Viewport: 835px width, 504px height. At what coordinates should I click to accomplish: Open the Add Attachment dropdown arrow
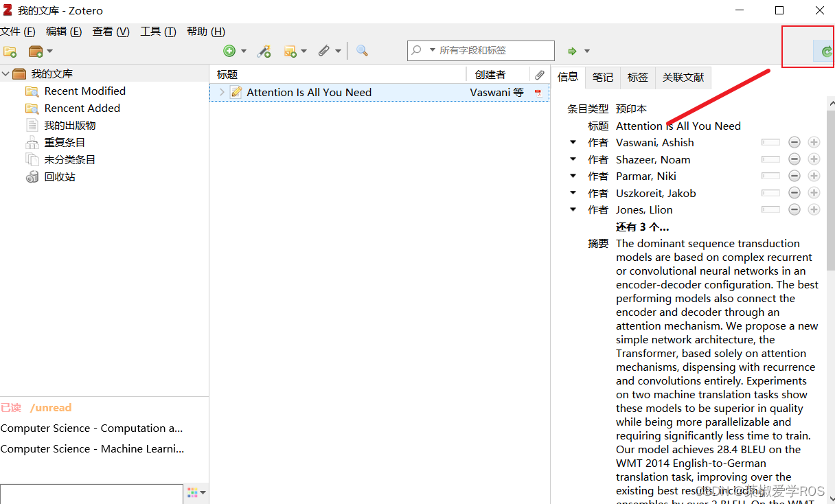[338, 51]
